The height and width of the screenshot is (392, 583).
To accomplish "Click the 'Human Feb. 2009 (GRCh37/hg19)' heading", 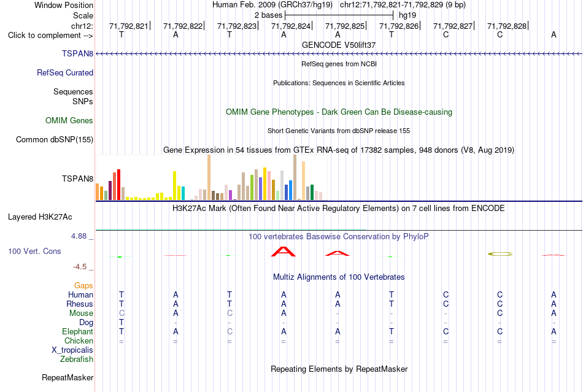I will coord(272,5).
